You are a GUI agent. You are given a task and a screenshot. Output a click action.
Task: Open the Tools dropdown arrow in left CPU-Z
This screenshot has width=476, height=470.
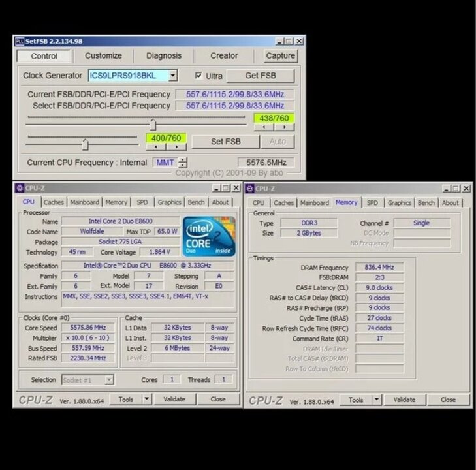pyautogui.click(x=147, y=399)
